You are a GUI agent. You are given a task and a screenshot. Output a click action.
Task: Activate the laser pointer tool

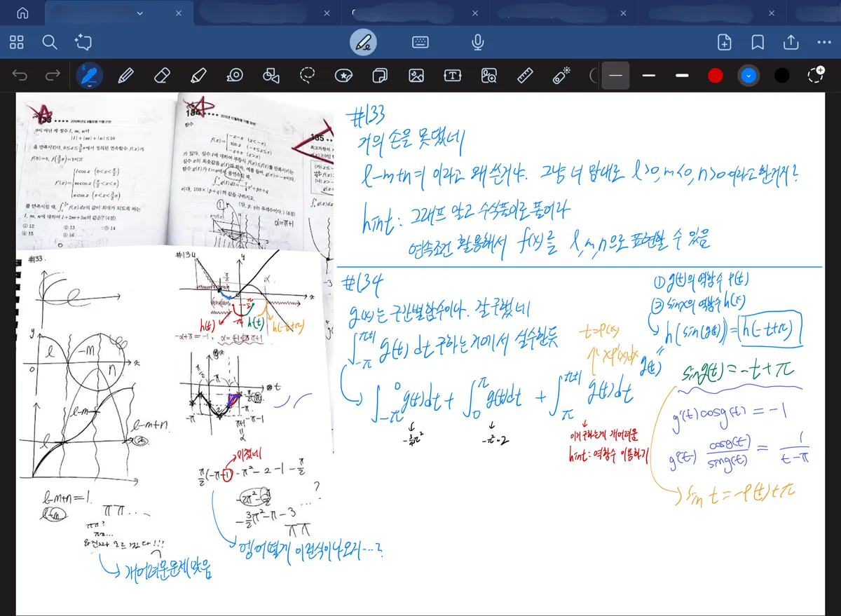point(561,76)
